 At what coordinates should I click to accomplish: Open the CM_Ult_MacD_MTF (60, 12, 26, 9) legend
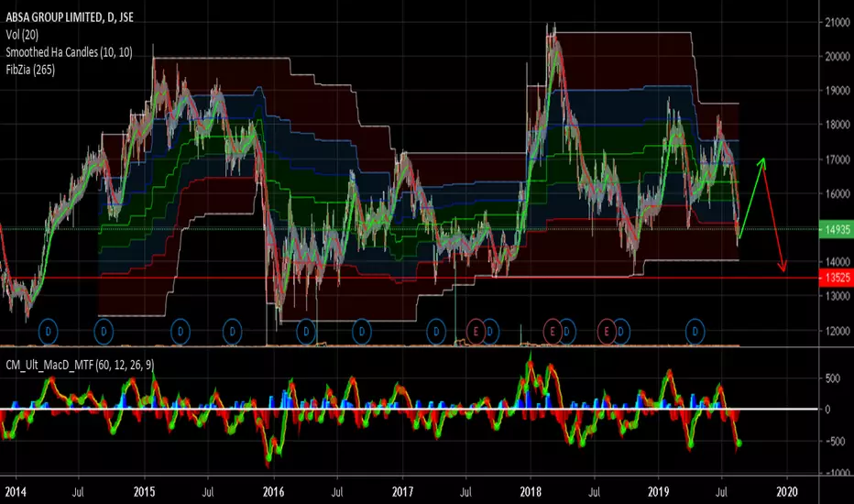pos(80,365)
